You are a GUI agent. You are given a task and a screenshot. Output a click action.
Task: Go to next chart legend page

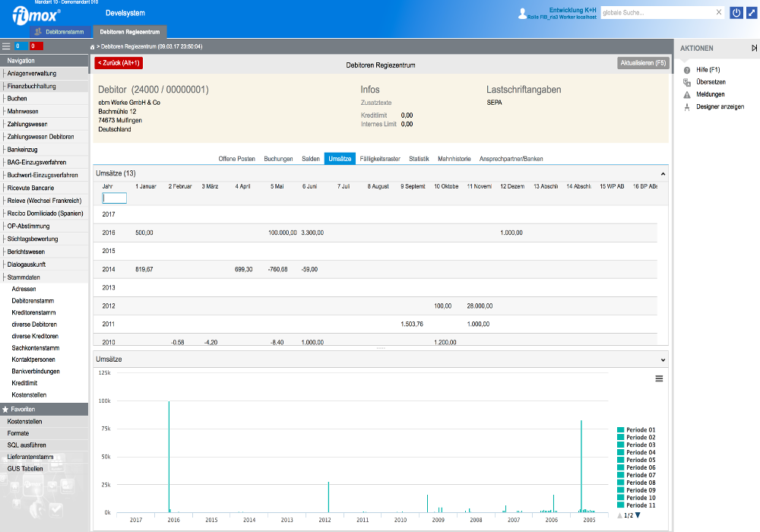click(x=638, y=515)
